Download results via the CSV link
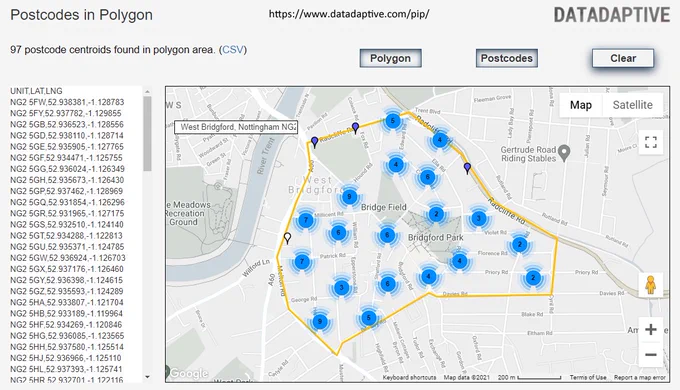Viewport: 680px width, 390px height. [233, 50]
